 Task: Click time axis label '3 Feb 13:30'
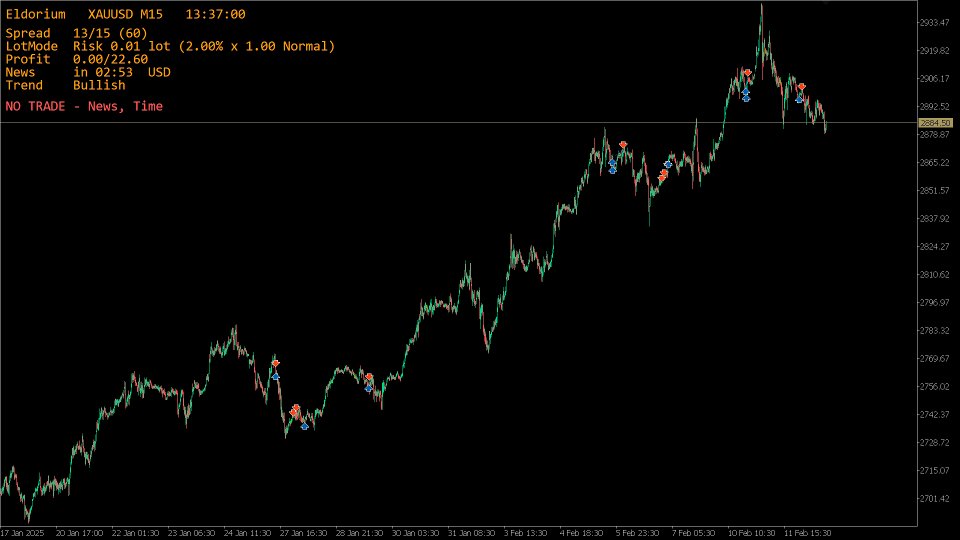click(525, 533)
